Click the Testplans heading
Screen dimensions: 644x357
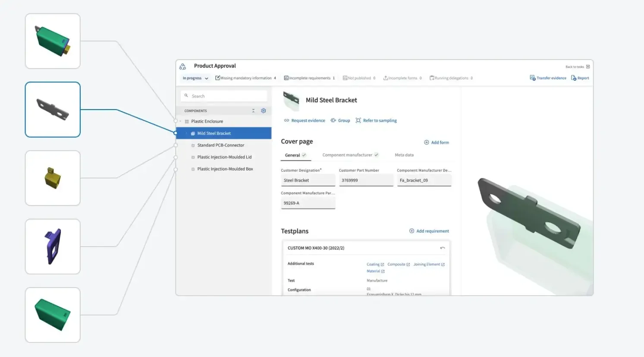click(x=295, y=231)
